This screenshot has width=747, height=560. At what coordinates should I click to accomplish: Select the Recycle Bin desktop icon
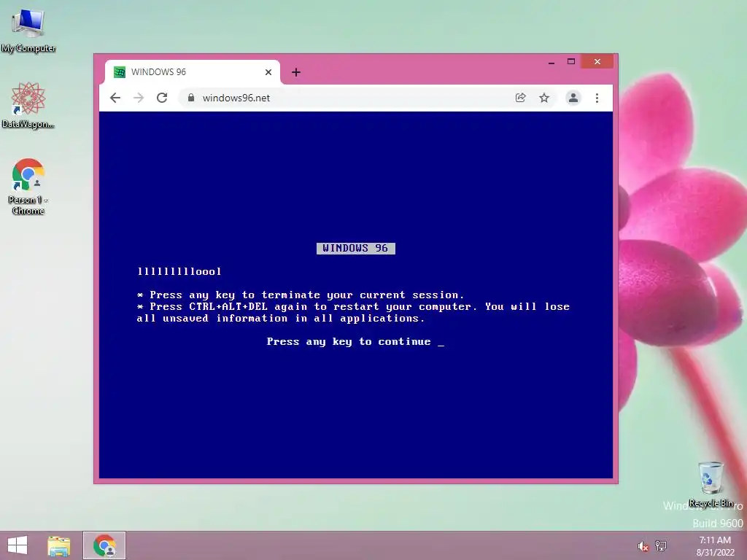point(711,484)
